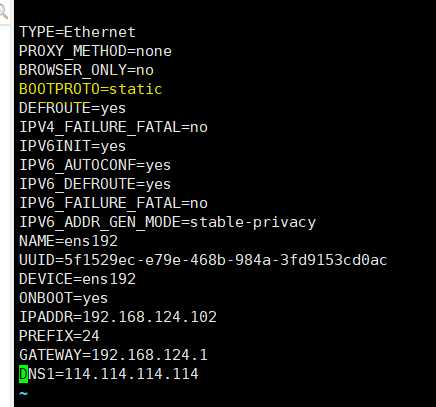Viewport: 436px width, 407px height.
Task: Click the IPV6_AUTOCONF=yes line
Action: coord(95,165)
